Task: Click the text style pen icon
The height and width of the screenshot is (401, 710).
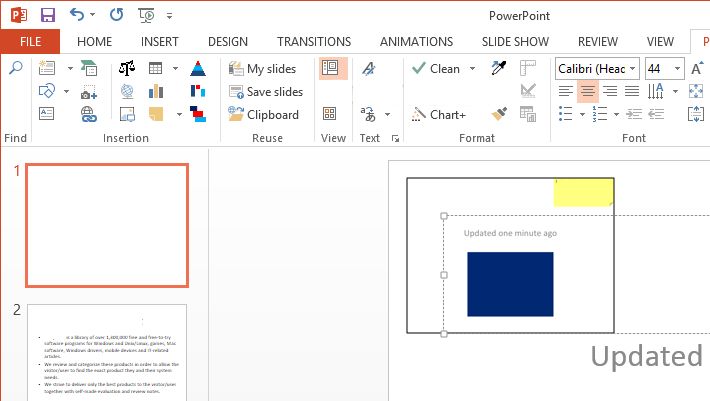Action: (369, 68)
